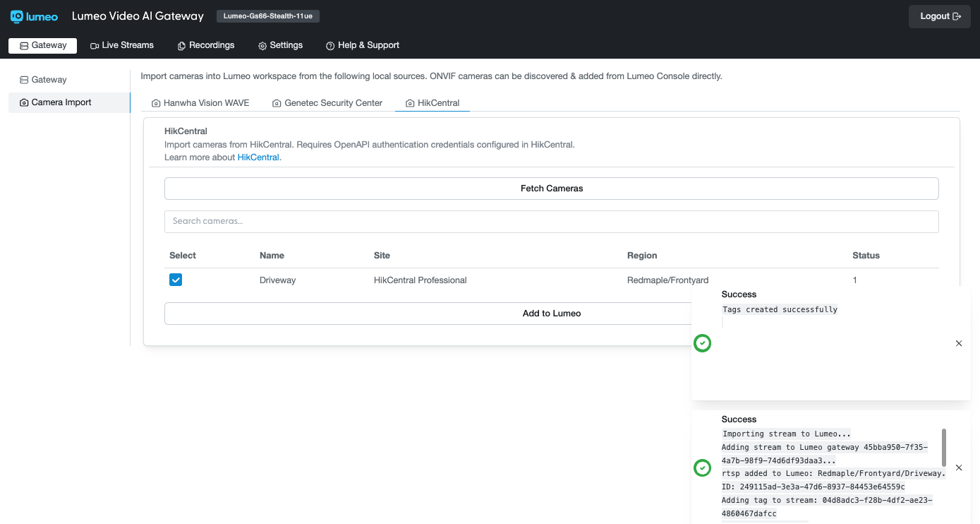Select the HikCentral source tab
980x524 pixels.
coord(432,103)
